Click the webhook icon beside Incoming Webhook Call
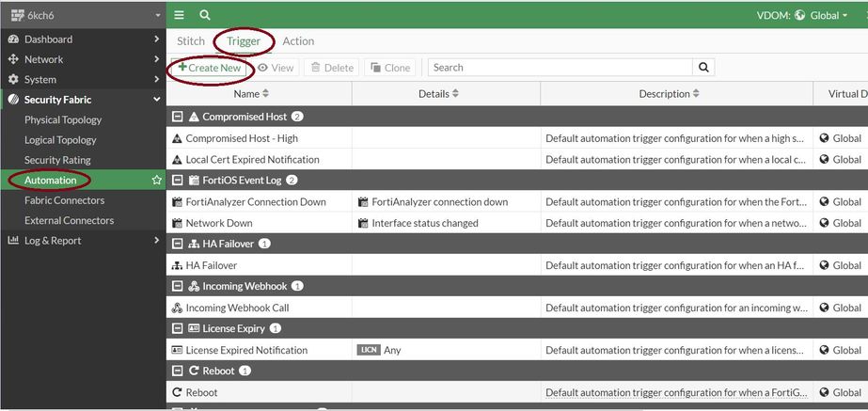 point(177,308)
